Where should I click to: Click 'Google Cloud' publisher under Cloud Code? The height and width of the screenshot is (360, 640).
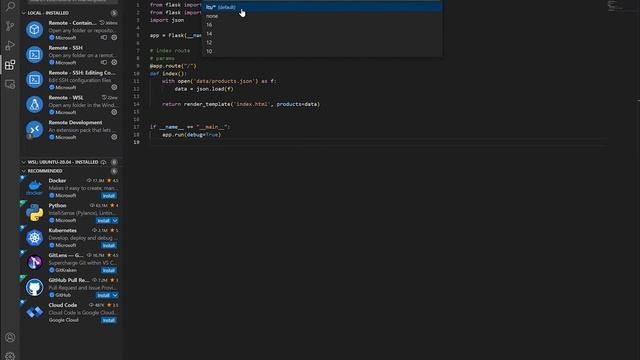click(63, 320)
